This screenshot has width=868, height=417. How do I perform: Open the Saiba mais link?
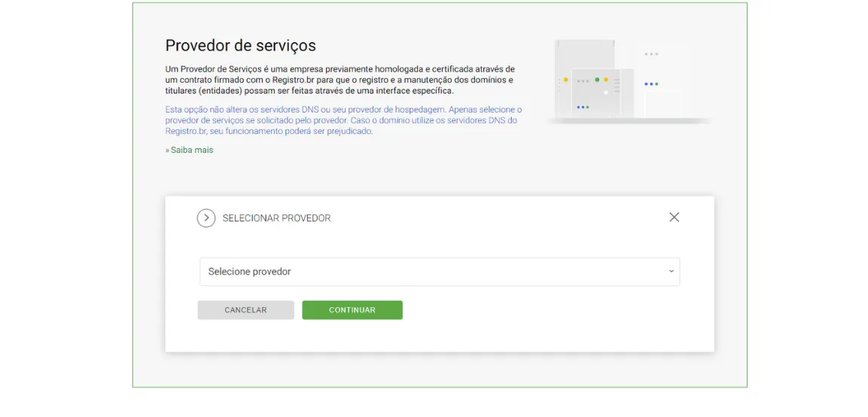pyautogui.click(x=191, y=150)
